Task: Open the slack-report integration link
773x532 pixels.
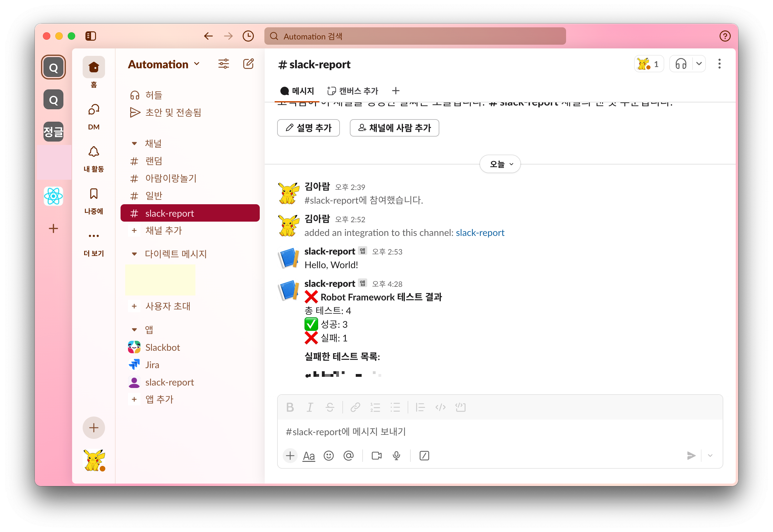Action: pyautogui.click(x=480, y=233)
